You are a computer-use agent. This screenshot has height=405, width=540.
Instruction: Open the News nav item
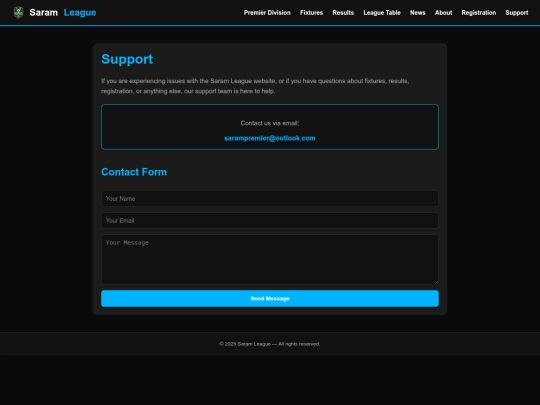point(417,13)
